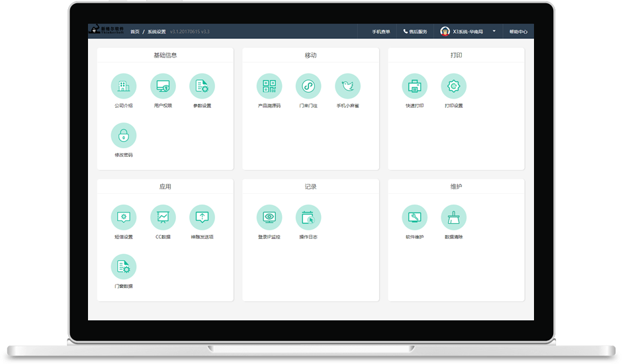
Task: Click the 软件维护 text label
Action: coord(414,237)
